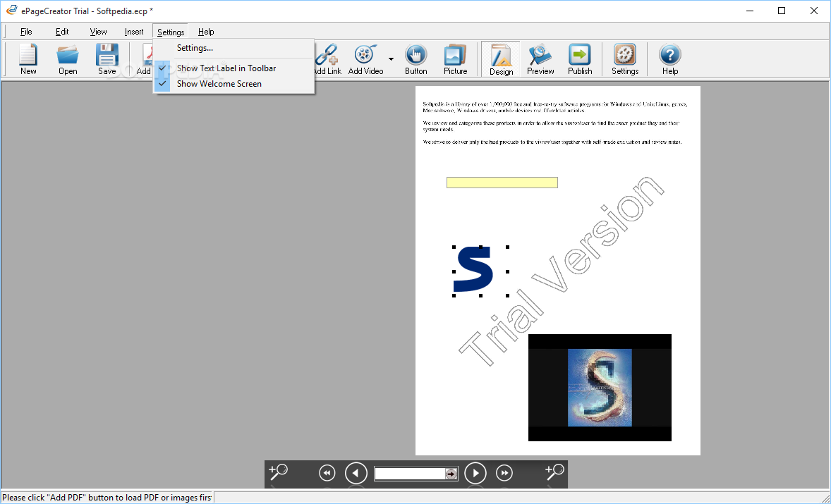Click zoom magnifier beside the first-page button
This screenshot has height=504, width=831.
pos(278,472)
